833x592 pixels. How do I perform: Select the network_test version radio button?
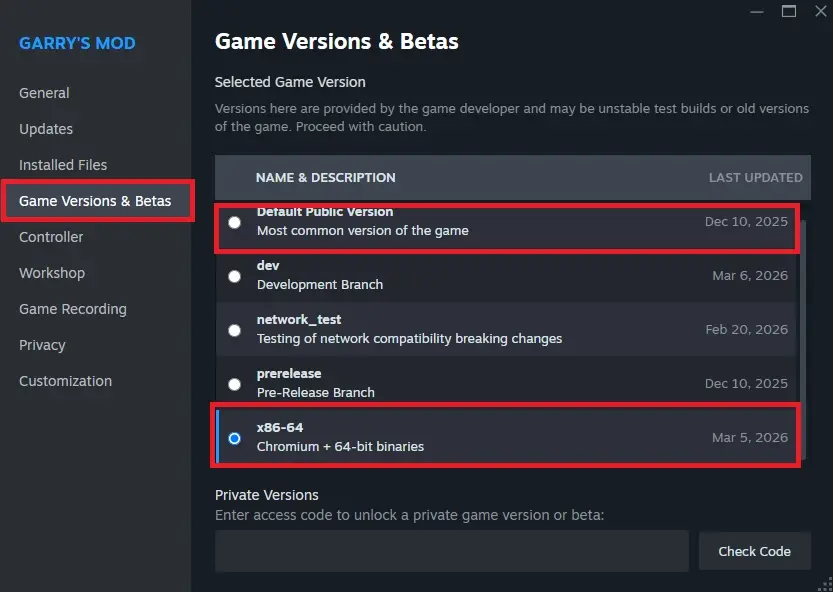click(x=234, y=330)
